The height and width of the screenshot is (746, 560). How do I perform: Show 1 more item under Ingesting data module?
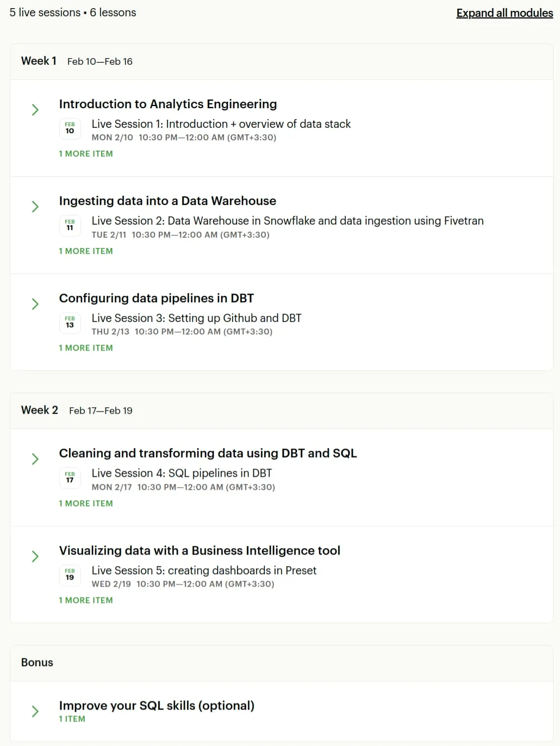click(86, 251)
